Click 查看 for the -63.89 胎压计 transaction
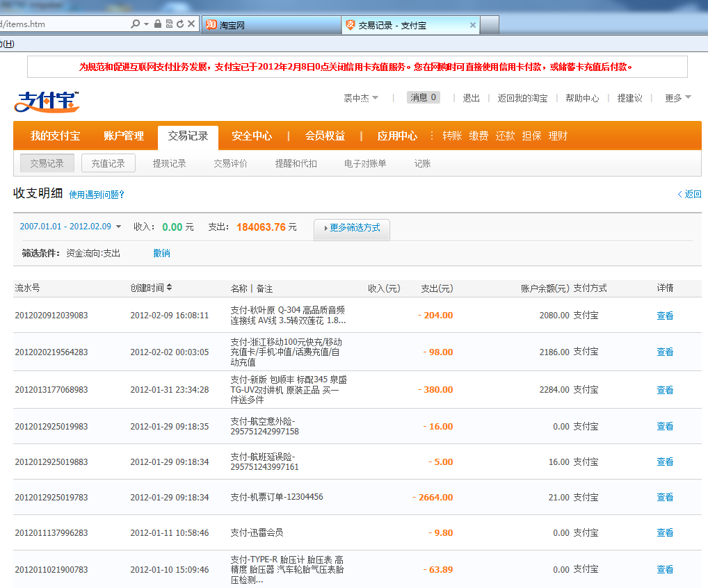This screenshot has width=708, height=588. tap(665, 569)
